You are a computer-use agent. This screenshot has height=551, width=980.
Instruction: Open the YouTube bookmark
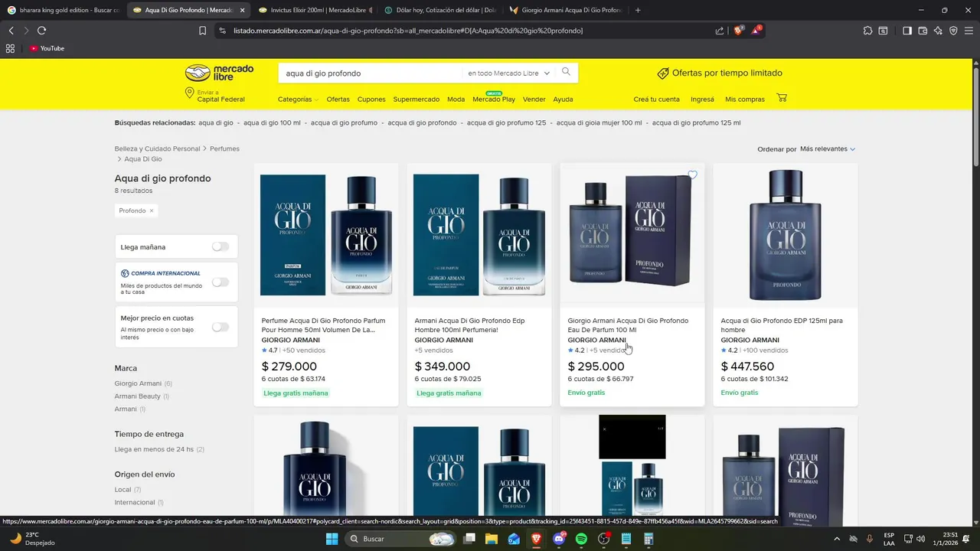pyautogui.click(x=47, y=48)
